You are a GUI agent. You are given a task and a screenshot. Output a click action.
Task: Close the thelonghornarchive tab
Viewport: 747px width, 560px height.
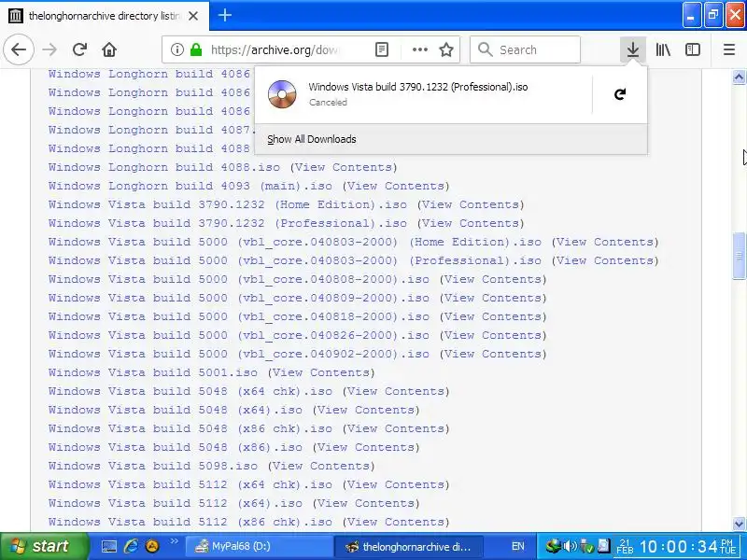[x=193, y=16]
